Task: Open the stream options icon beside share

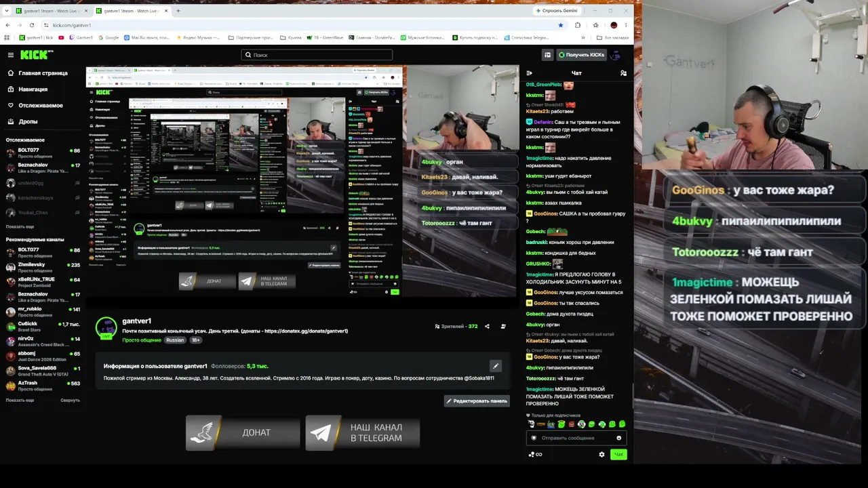Action: click(503, 326)
